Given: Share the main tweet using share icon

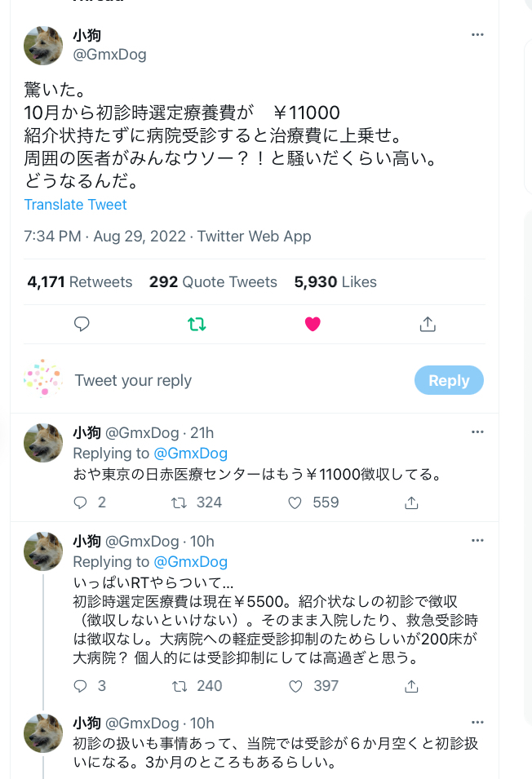Looking at the screenshot, I should (427, 324).
